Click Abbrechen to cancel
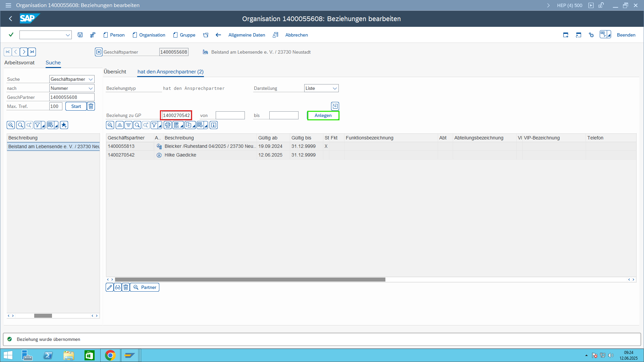The width and height of the screenshot is (644, 362). [297, 35]
